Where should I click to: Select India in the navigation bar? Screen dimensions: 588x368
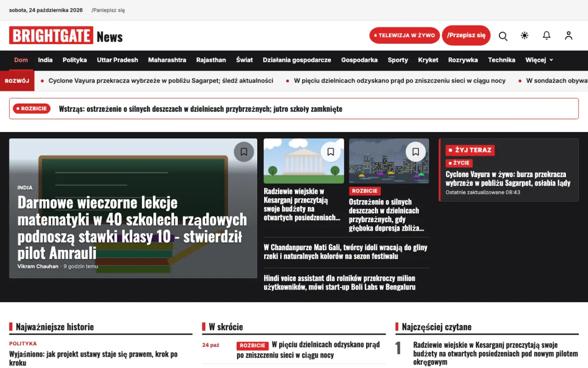point(45,60)
